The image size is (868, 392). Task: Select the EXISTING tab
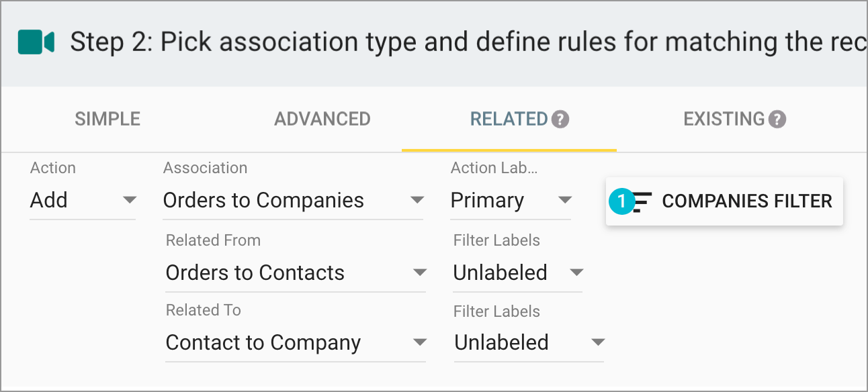[724, 119]
